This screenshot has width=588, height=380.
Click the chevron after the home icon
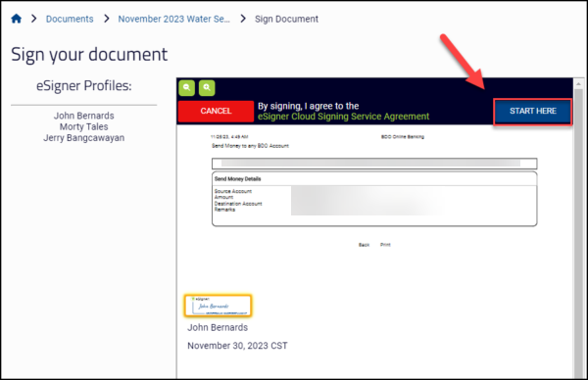coord(33,19)
